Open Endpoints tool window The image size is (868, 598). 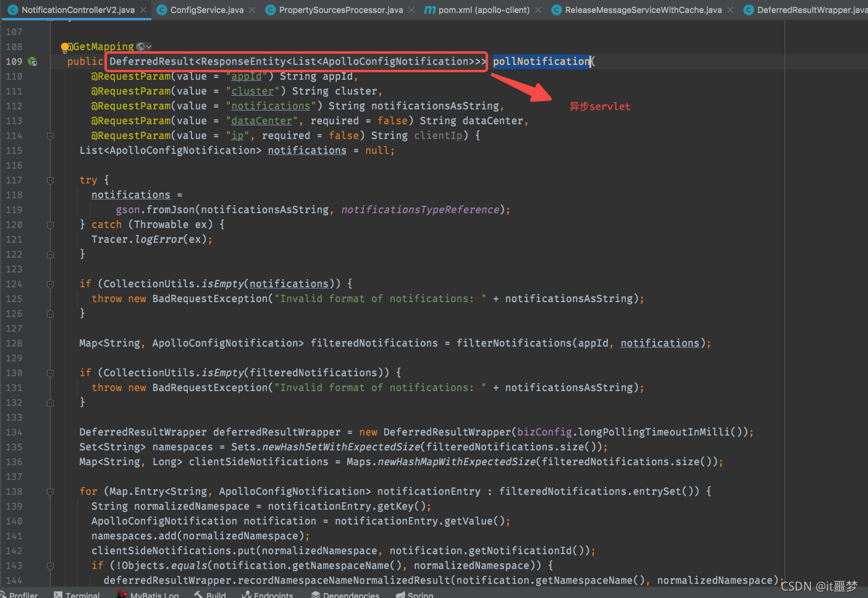pos(268,595)
